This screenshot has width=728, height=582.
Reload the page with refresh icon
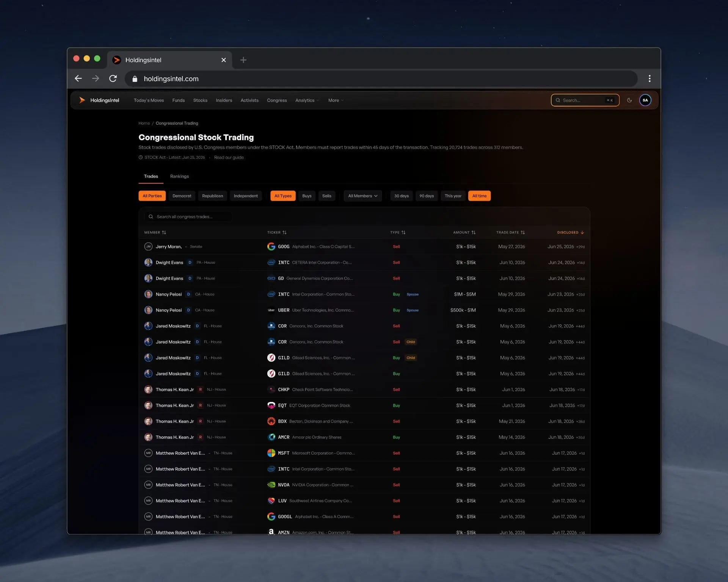click(x=113, y=78)
